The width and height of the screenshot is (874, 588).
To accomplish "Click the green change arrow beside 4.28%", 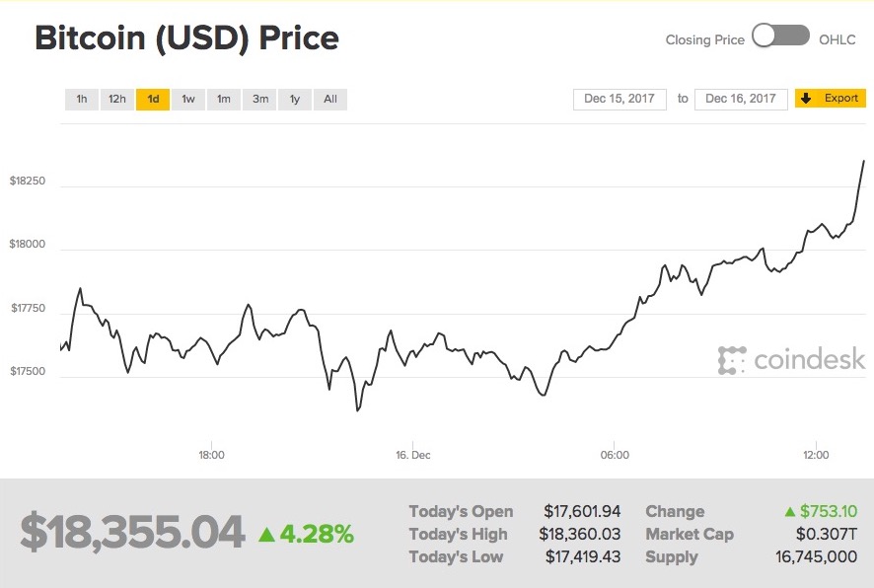I will [x=266, y=535].
